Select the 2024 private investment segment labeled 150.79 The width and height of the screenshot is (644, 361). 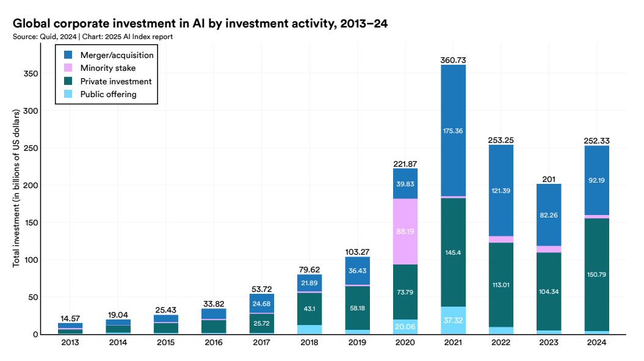[596, 274]
